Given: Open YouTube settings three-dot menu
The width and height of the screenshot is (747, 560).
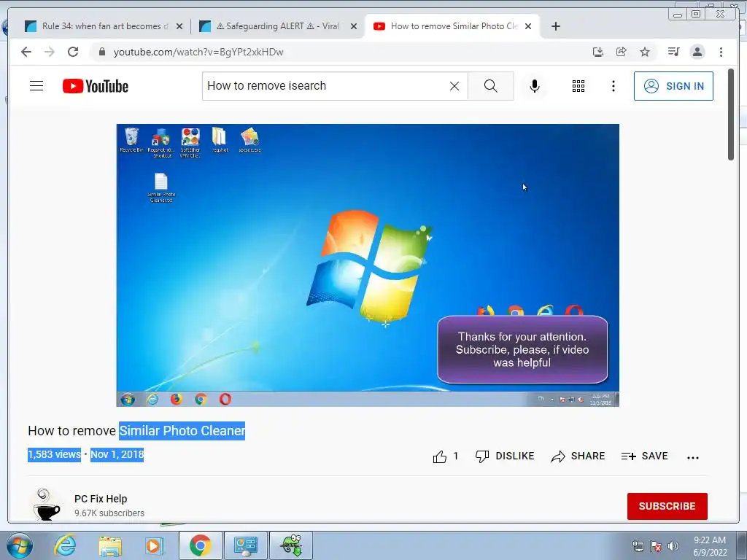Looking at the screenshot, I should point(613,86).
